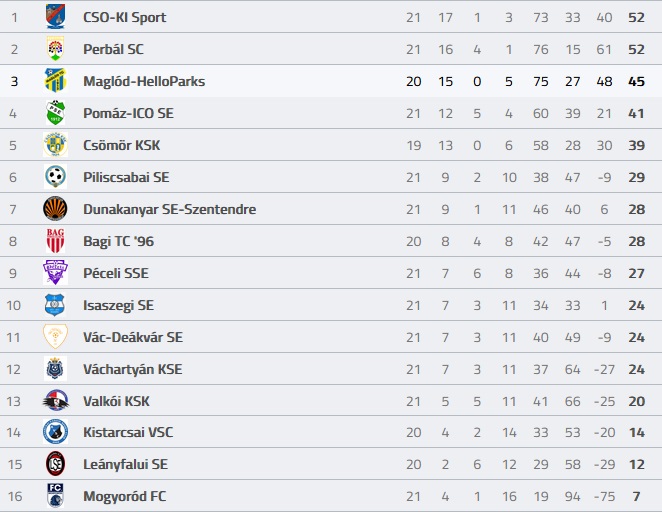Open the Bagi TC '96 red-striped crest
662x512 pixels.
click(55, 241)
